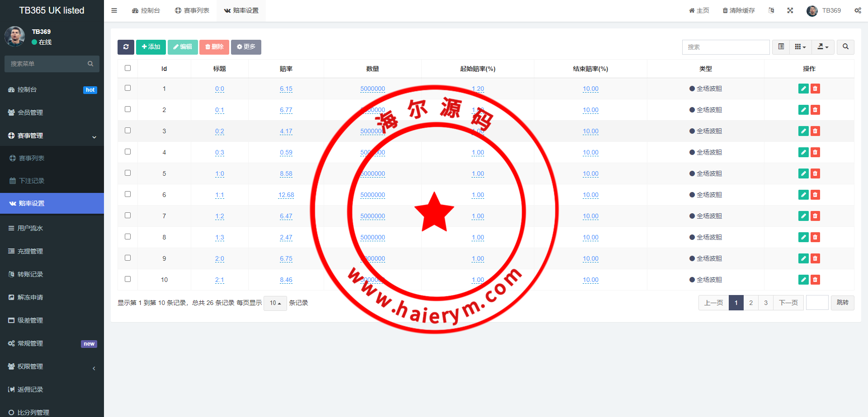The image size is (868, 417).
Task: Toggle the sidebar hamburger menu icon
Action: coord(114,10)
